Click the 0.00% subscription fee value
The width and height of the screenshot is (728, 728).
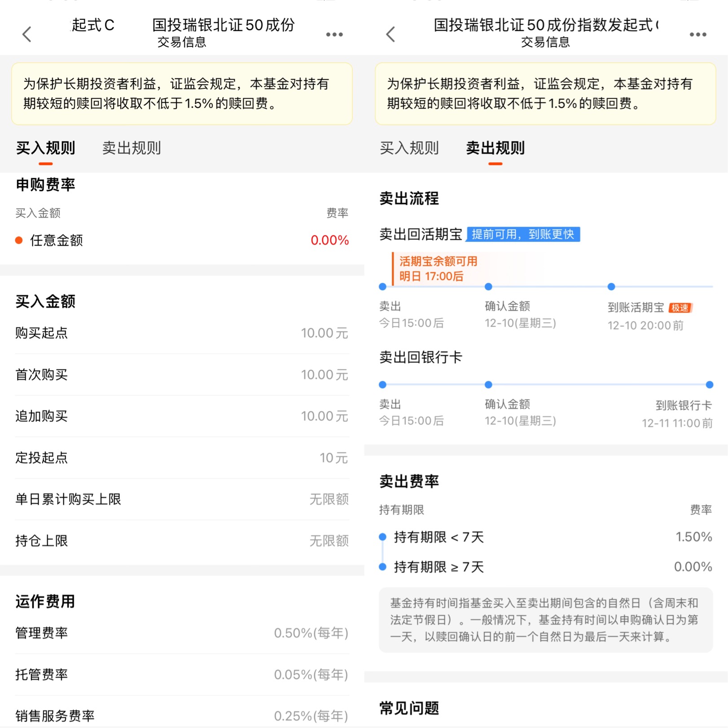coord(330,240)
